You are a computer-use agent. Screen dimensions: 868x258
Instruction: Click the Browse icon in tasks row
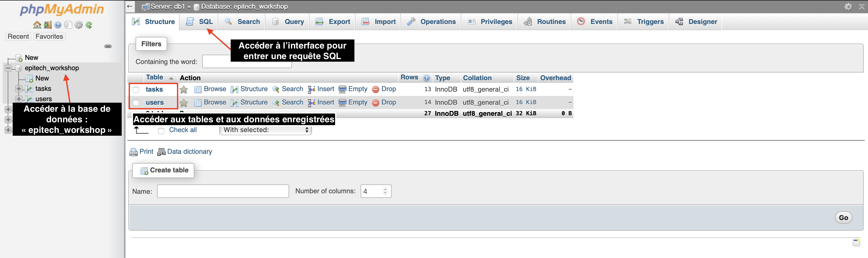coord(198,90)
